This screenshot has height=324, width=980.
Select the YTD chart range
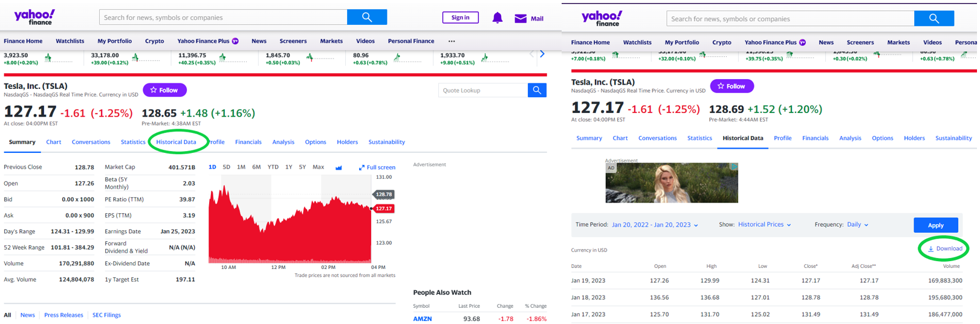point(273,167)
